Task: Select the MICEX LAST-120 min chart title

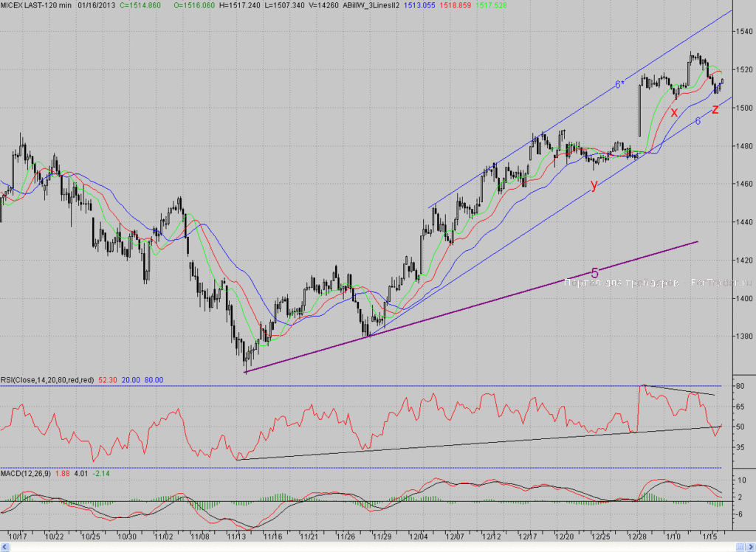Action: point(36,5)
